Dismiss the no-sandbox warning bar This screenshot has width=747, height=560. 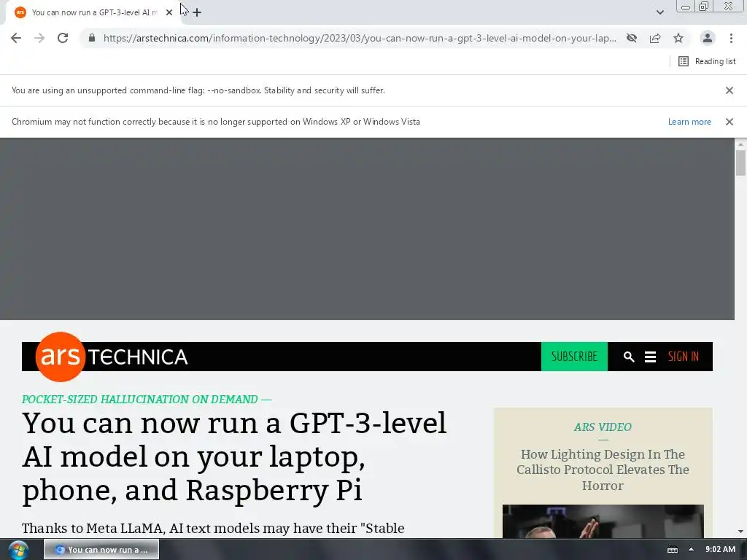click(729, 90)
